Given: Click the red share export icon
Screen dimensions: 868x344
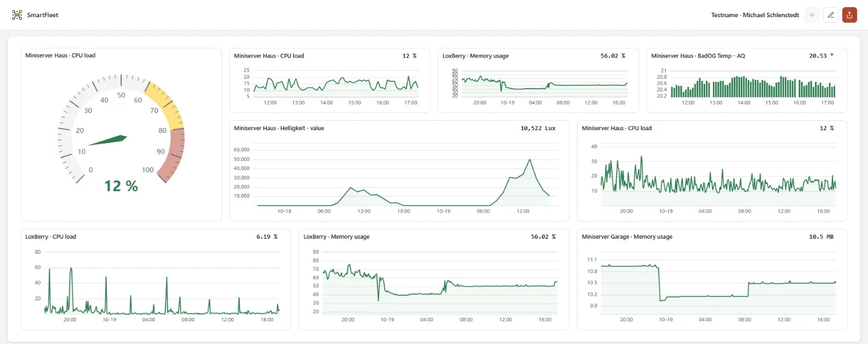Looking at the screenshot, I should (850, 15).
